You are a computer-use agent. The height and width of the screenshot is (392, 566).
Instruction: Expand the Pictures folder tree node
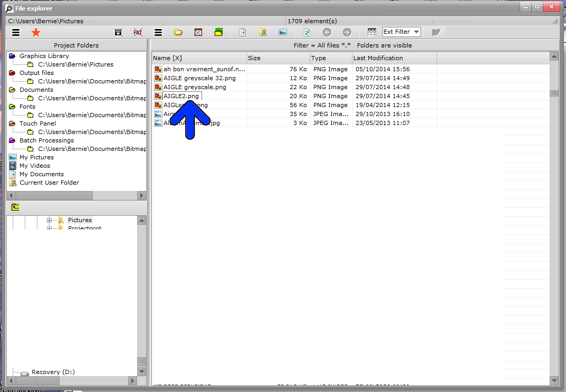click(49, 220)
